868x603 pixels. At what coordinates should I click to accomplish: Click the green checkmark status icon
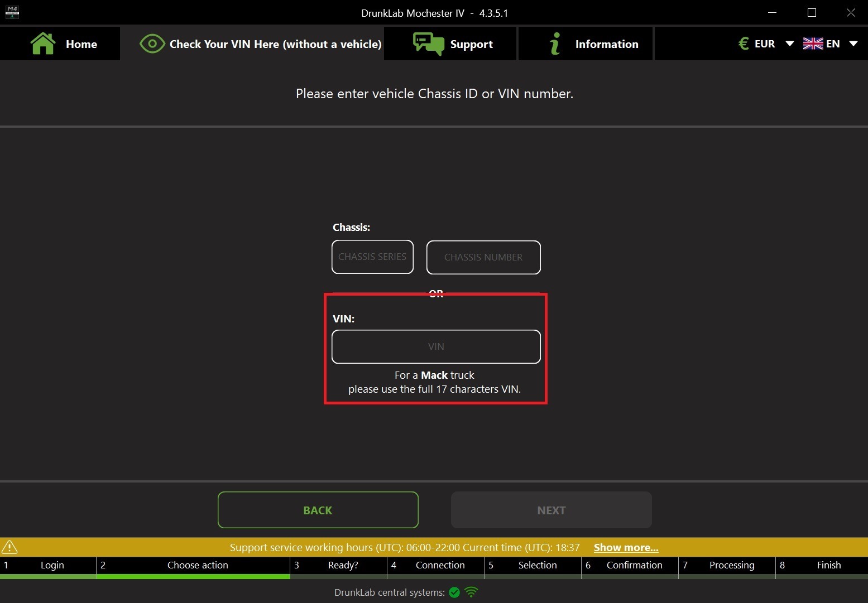(454, 592)
